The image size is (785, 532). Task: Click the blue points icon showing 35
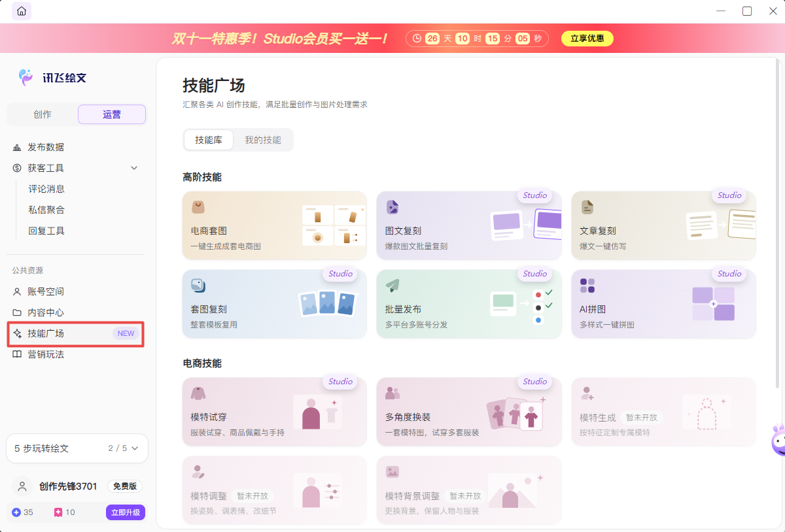[x=16, y=512]
